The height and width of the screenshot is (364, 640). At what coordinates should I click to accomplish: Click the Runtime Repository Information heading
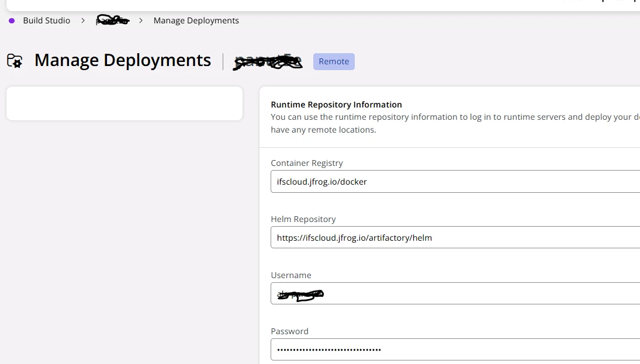click(336, 105)
